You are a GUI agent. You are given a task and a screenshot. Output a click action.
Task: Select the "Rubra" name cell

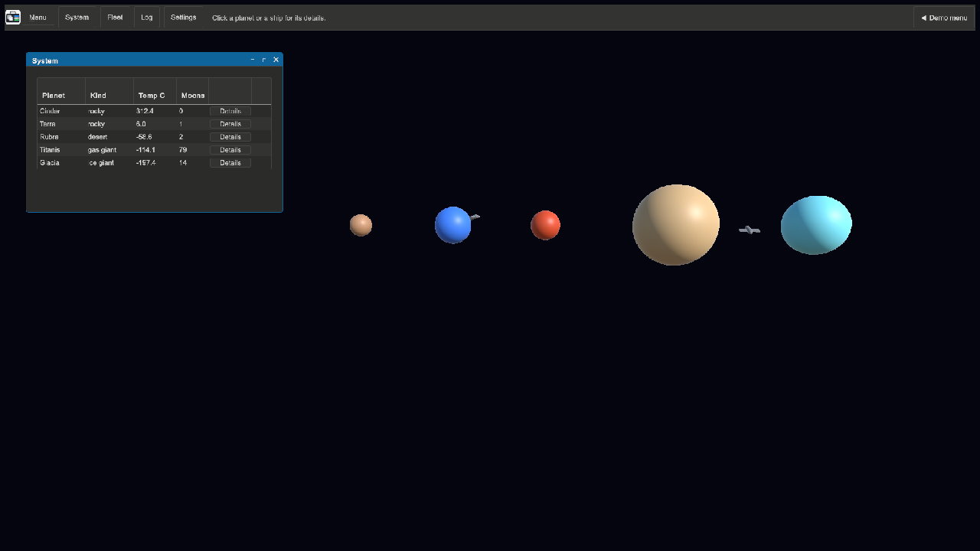pos(61,137)
